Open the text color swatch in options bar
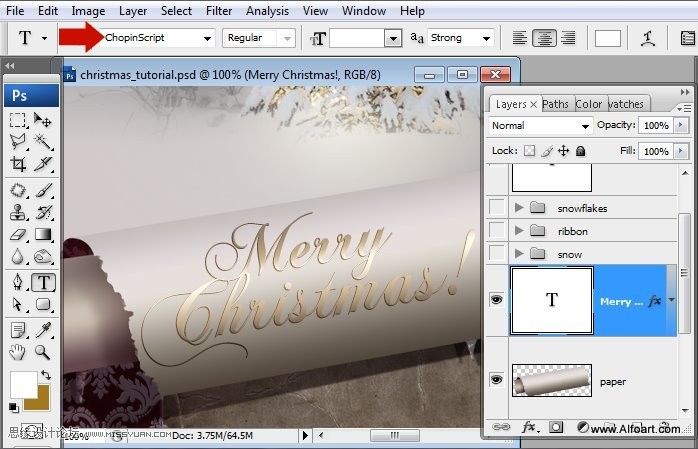698x449 pixels. point(608,38)
